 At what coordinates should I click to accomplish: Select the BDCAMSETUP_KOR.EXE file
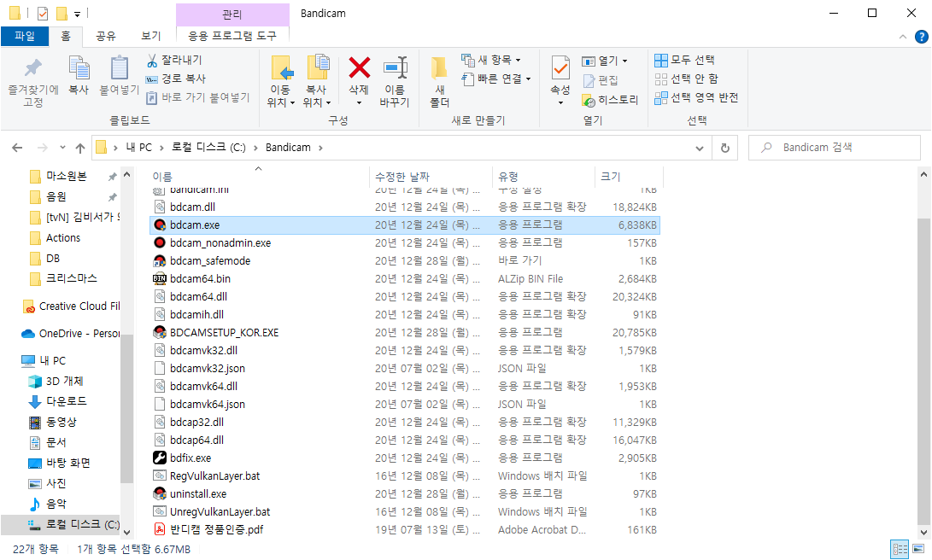pyautogui.click(x=405, y=333)
